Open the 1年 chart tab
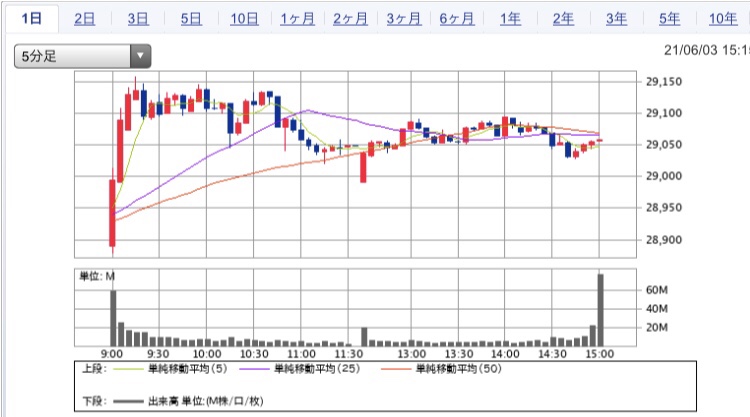 [510, 19]
